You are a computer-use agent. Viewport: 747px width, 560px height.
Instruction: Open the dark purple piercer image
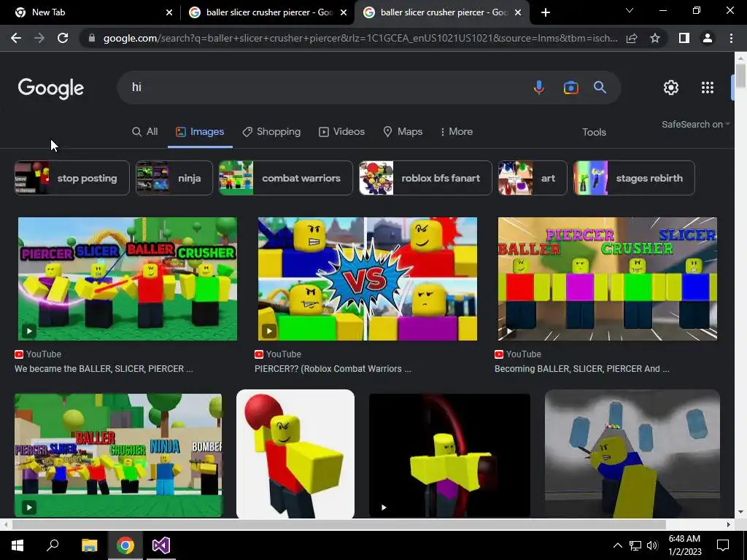(449, 455)
